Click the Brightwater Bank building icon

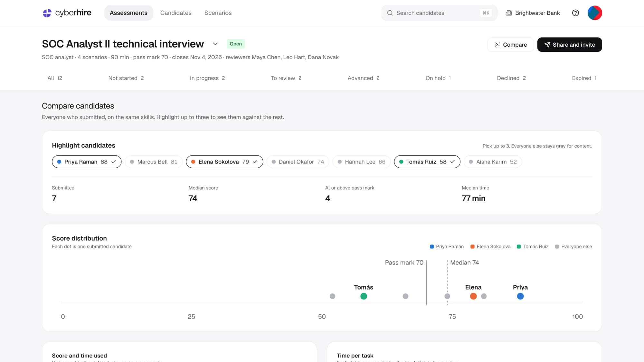509,13
